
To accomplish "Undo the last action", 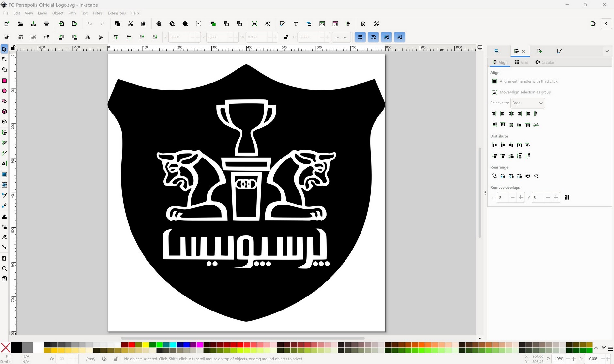I will (89, 24).
